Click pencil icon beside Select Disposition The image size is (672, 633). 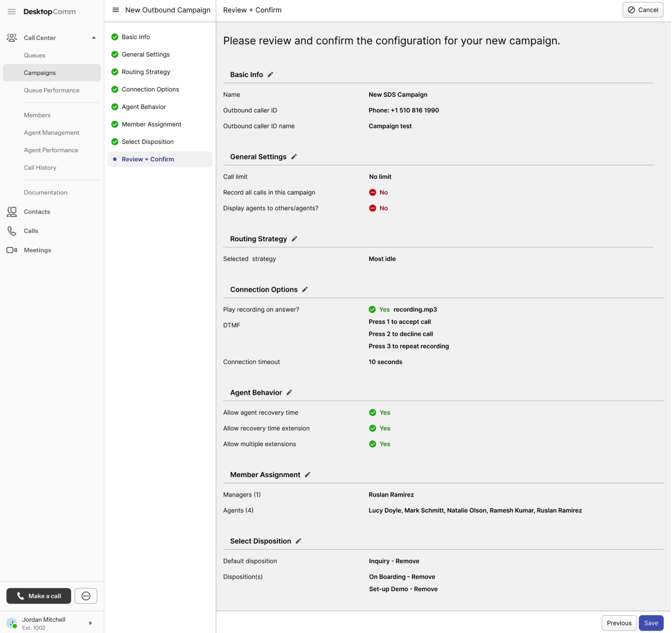tap(298, 541)
